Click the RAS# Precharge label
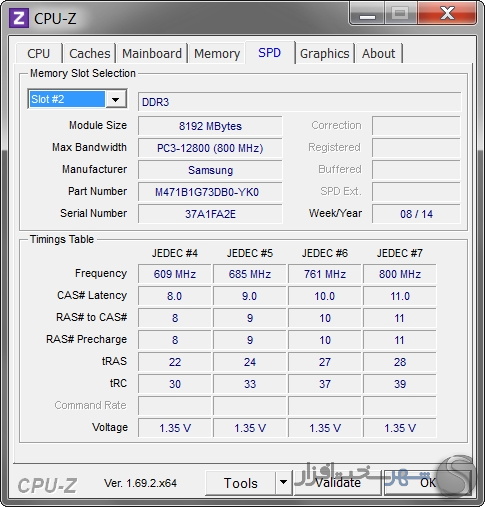 (x=86, y=339)
